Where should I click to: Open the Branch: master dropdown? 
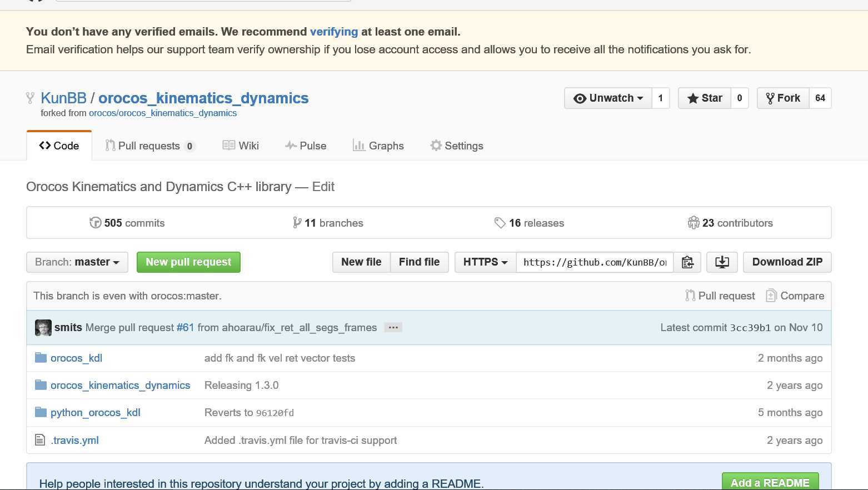[77, 262]
